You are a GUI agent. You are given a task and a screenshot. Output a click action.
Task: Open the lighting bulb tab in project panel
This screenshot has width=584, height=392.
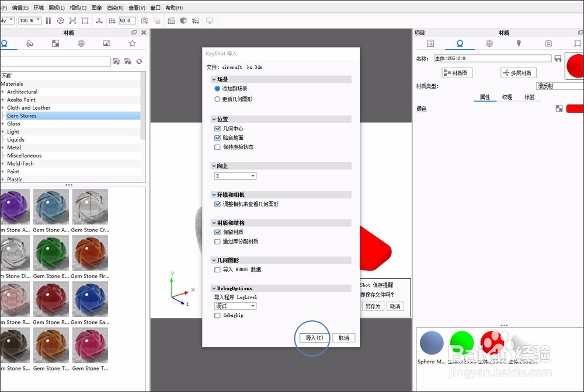(x=519, y=43)
